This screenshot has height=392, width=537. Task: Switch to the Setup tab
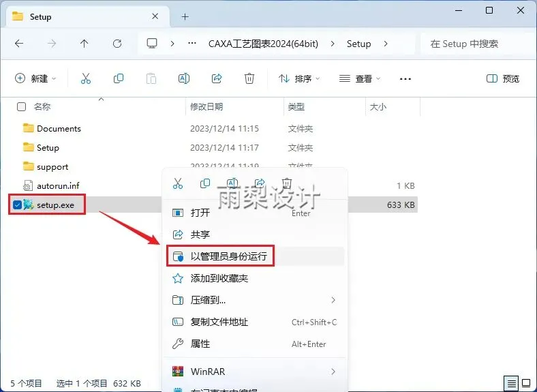click(88, 16)
